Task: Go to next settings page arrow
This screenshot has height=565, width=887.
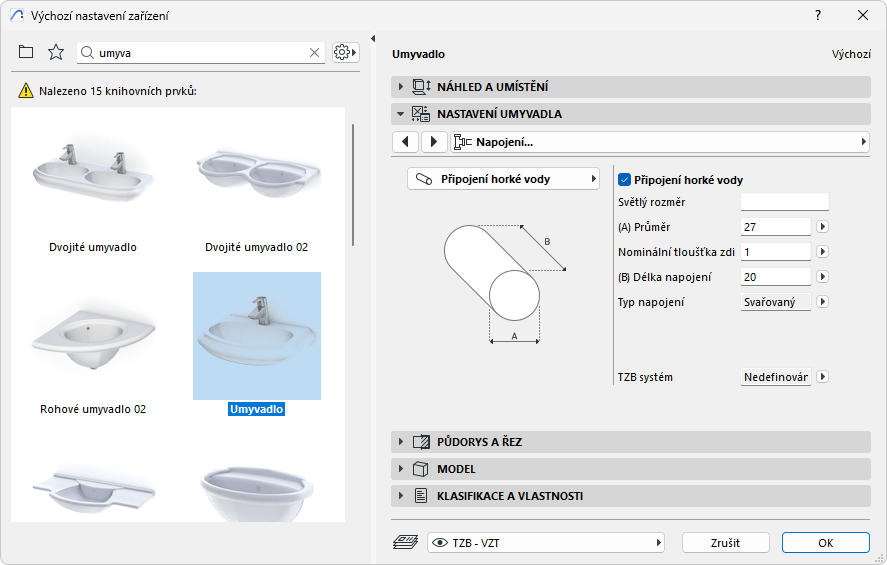Action: click(433, 142)
